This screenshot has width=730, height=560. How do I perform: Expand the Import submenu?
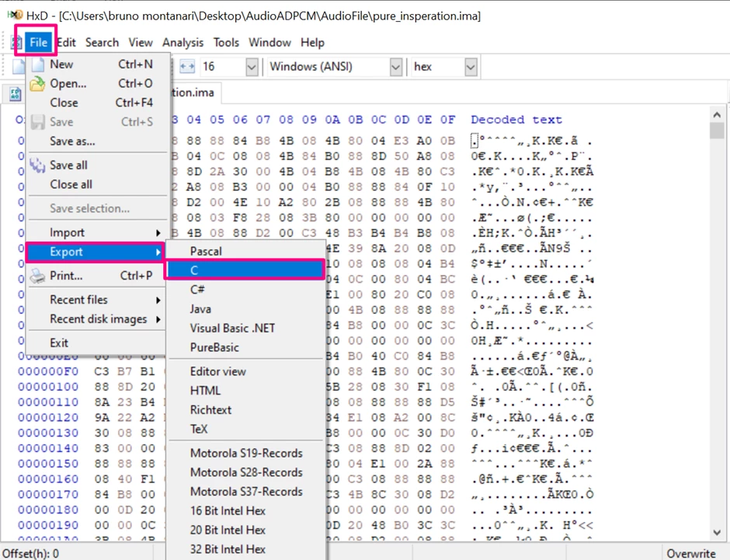[97, 233]
